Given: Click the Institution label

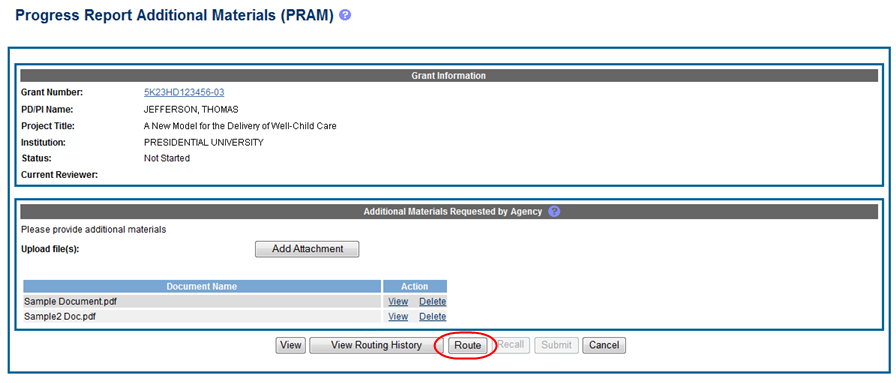Looking at the screenshot, I should (x=43, y=143).
